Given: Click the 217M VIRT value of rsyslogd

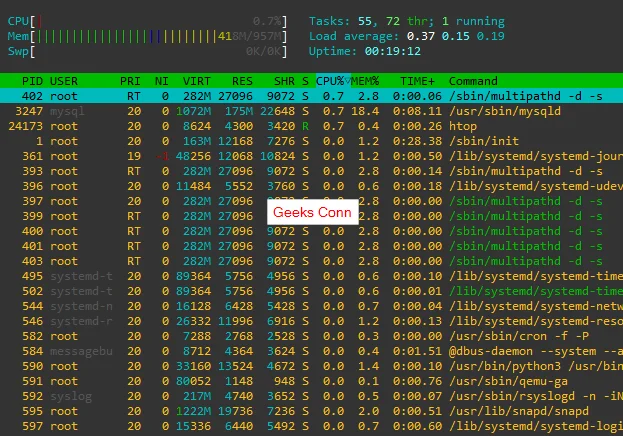Looking at the screenshot, I should tap(197, 396).
